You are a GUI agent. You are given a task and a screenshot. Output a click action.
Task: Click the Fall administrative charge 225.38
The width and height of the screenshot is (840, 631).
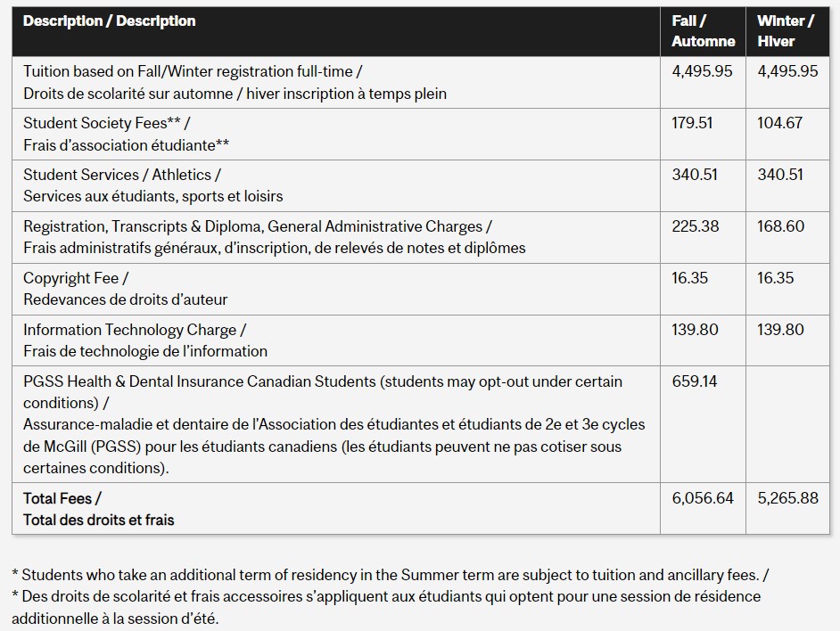[x=696, y=226]
